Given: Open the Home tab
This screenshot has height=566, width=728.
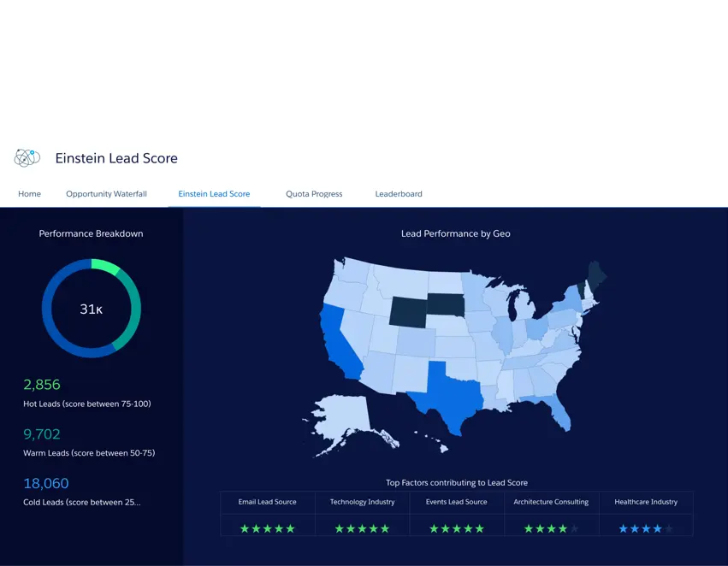Looking at the screenshot, I should click(29, 194).
